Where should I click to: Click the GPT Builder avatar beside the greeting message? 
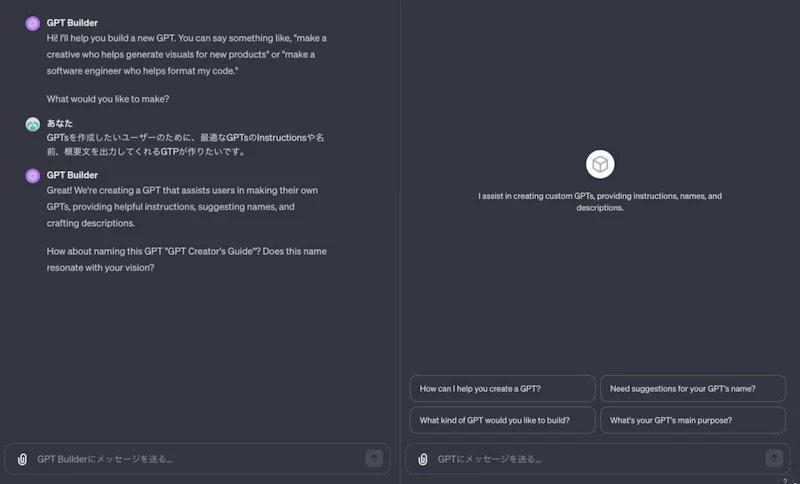click(x=33, y=22)
